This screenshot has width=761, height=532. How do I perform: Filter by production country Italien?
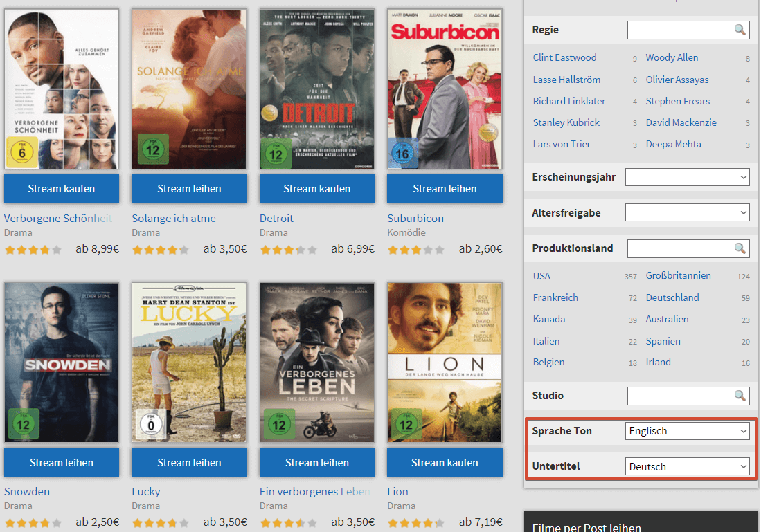click(546, 342)
